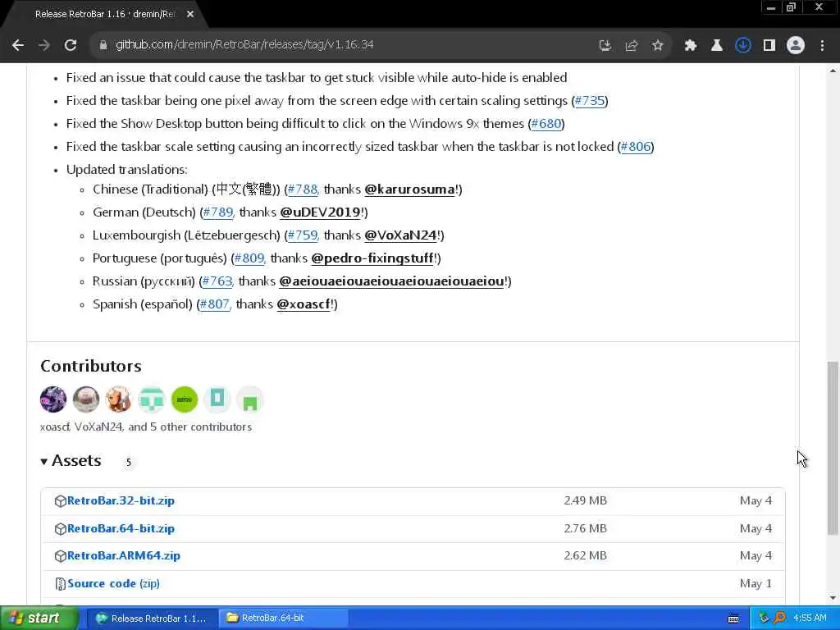
Task: Switch to Release RetroBar taskbar button
Action: (x=152, y=619)
